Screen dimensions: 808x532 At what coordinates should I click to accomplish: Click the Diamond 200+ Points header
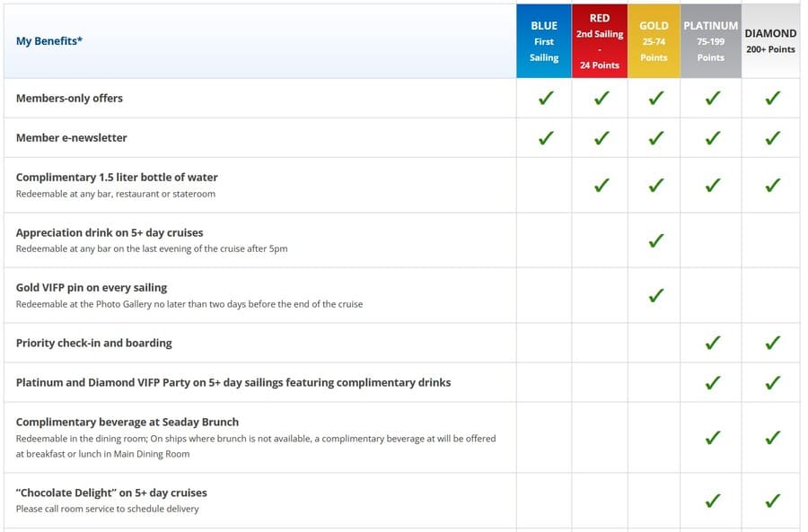tap(770, 41)
